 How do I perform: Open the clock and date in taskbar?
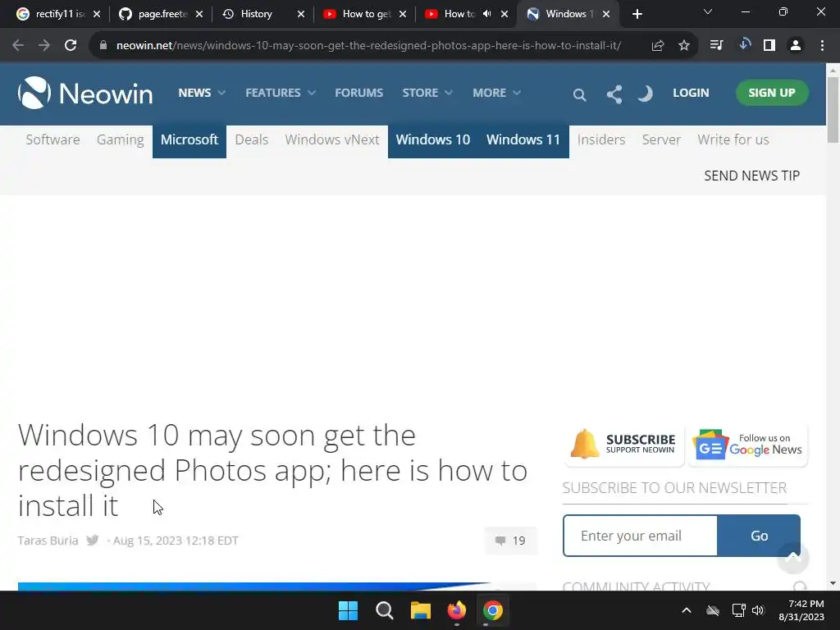801,610
